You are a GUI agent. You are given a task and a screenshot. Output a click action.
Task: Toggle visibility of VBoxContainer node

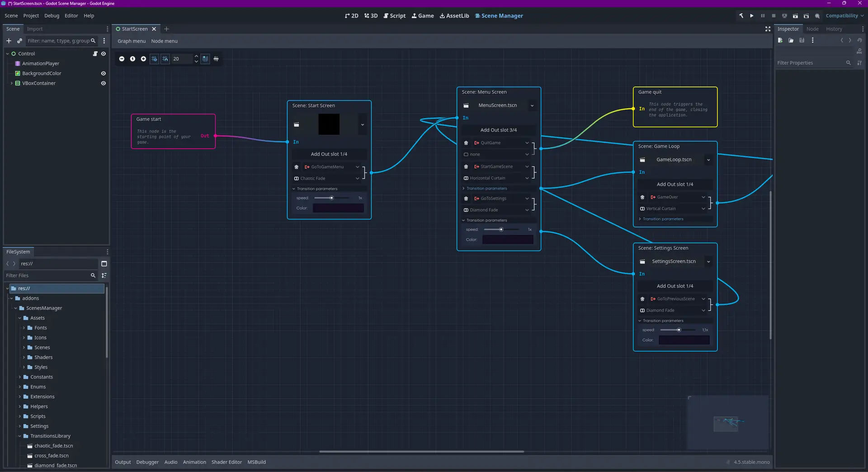pos(104,83)
